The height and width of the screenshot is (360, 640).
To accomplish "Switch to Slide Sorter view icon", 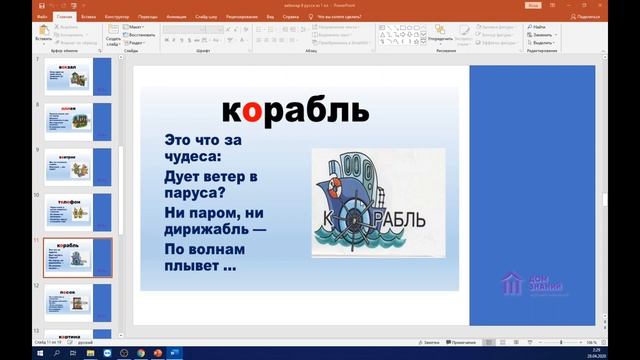I will click(503, 342).
